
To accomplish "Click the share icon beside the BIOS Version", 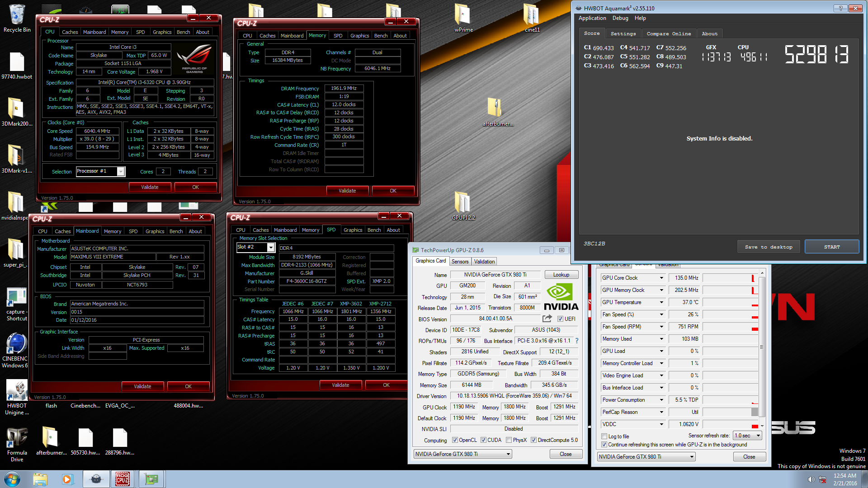I will click(x=547, y=319).
